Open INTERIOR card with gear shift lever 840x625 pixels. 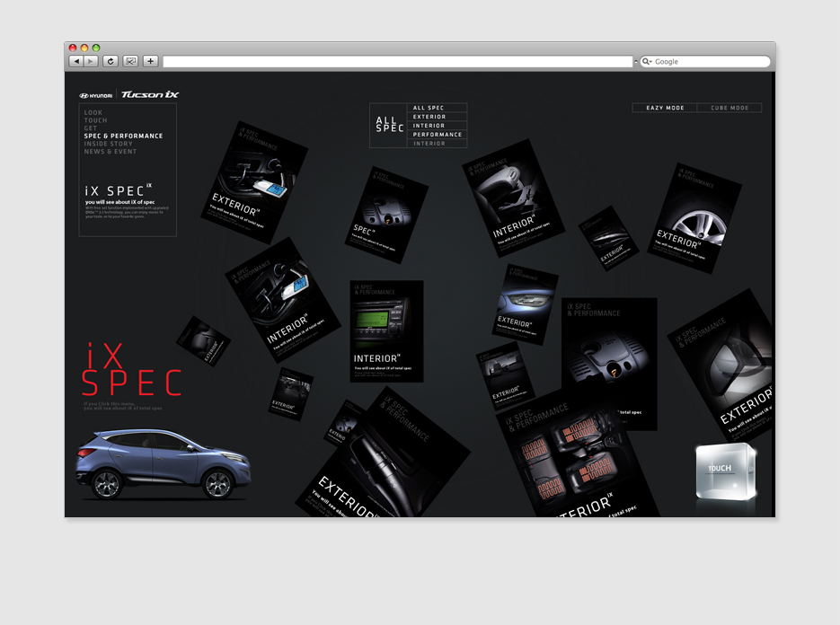(x=513, y=198)
